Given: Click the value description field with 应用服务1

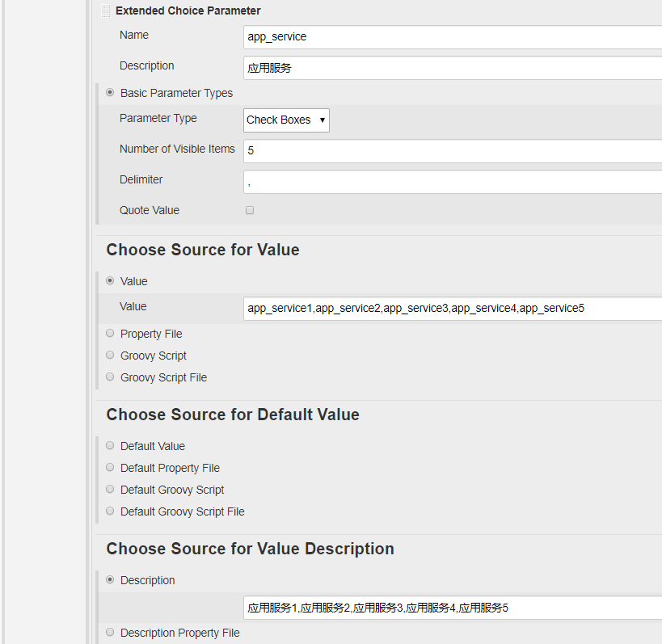Looking at the screenshot, I should (453, 608).
